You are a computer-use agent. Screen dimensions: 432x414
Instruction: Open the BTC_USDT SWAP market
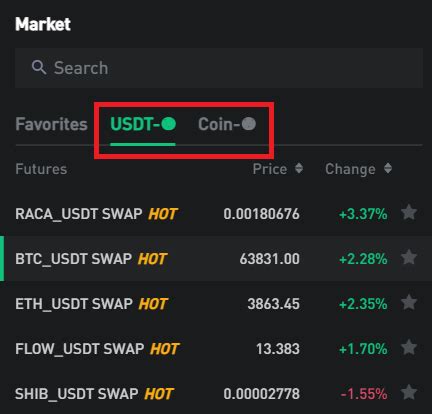(216, 258)
